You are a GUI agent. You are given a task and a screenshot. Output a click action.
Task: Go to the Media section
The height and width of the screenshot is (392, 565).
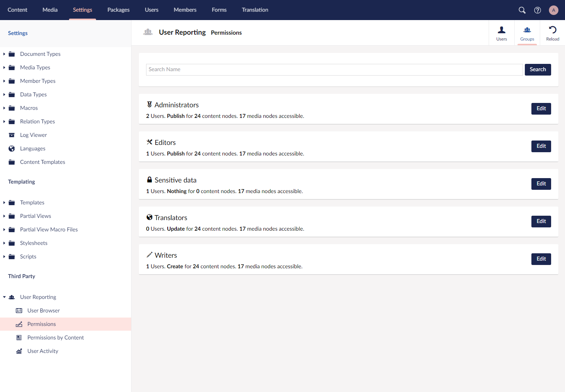click(50, 10)
